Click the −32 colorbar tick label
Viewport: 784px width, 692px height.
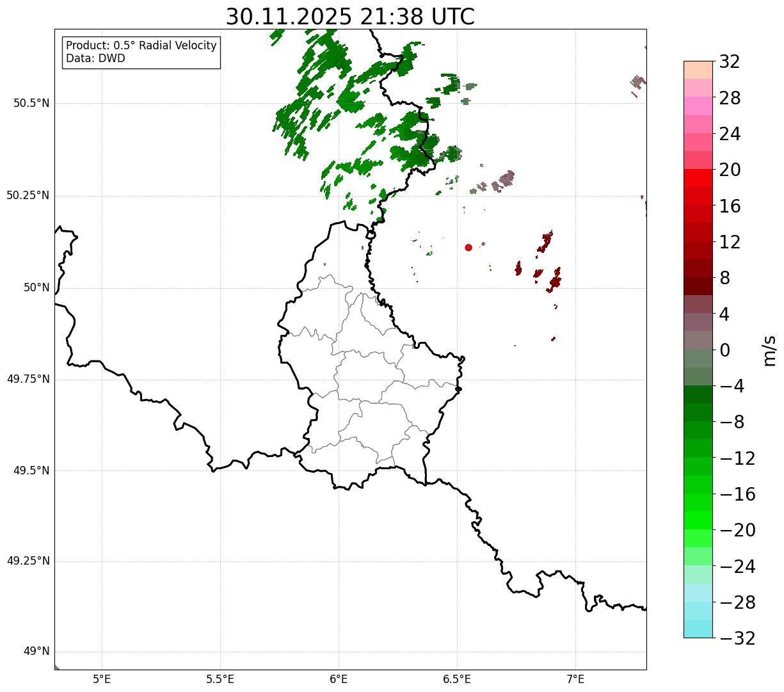click(737, 638)
